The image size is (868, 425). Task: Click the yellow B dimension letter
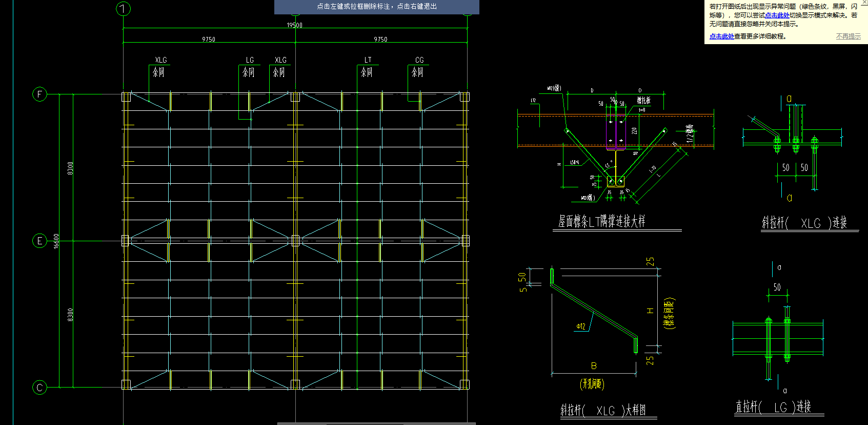click(594, 366)
